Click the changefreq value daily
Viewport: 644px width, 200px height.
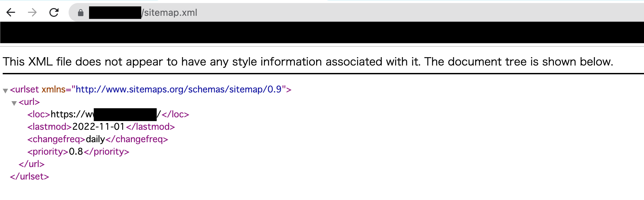(x=96, y=139)
